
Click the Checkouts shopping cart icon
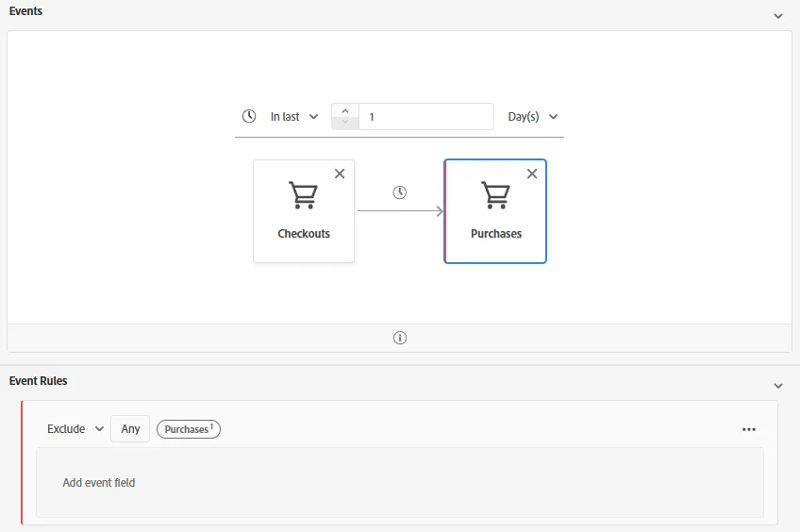(304, 195)
